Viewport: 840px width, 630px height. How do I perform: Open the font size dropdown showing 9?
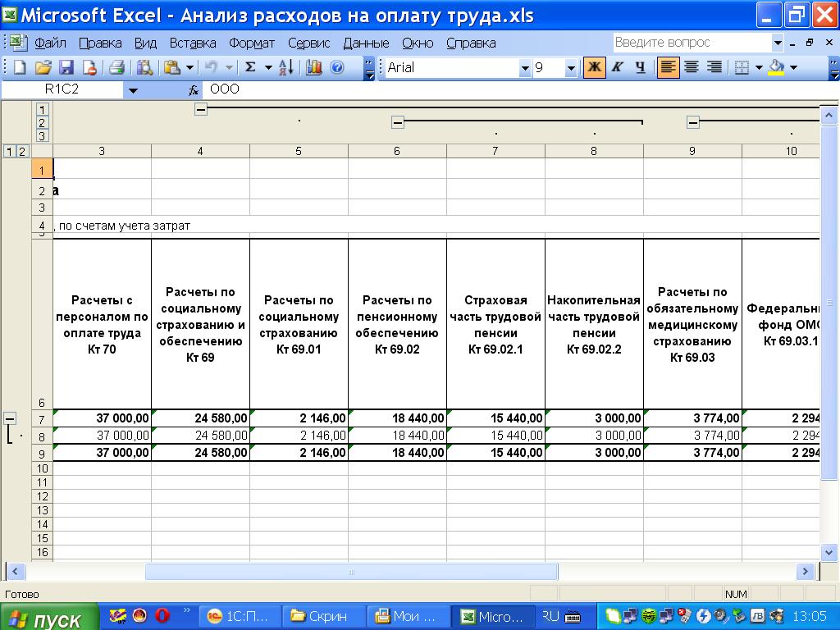tap(571, 69)
